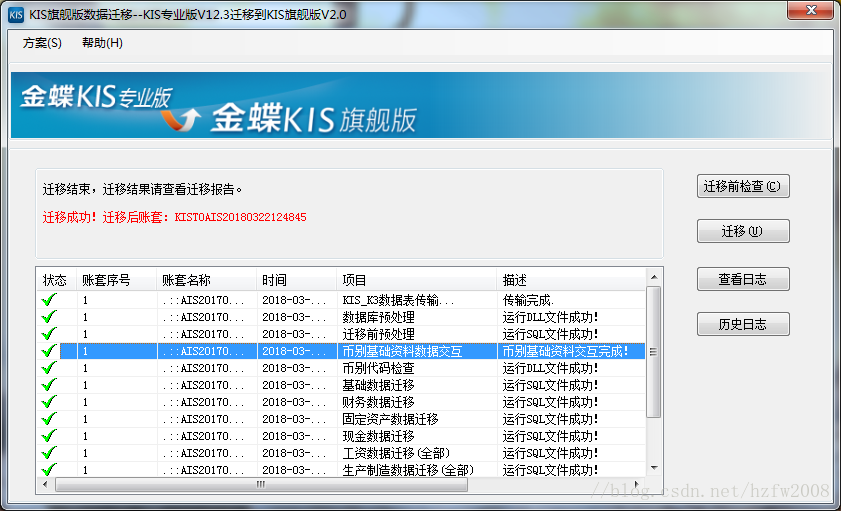841x511 pixels.
Task: Click the 迁移前检查(C) button
Action: pyautogui.click(x=743, y=187)
